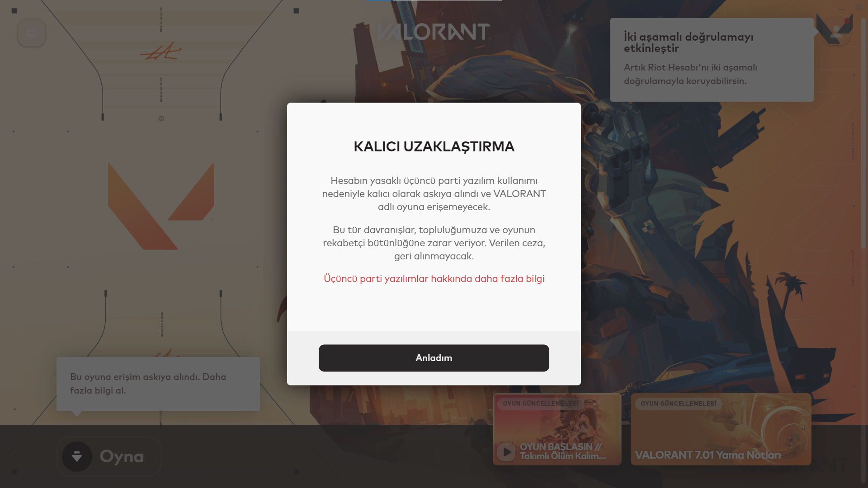Click the 'OYUN BAŞLASIN // Takımlı Ölüm Kalım...' title
This screenshot has height=488, width=868.
pos(563,451)
